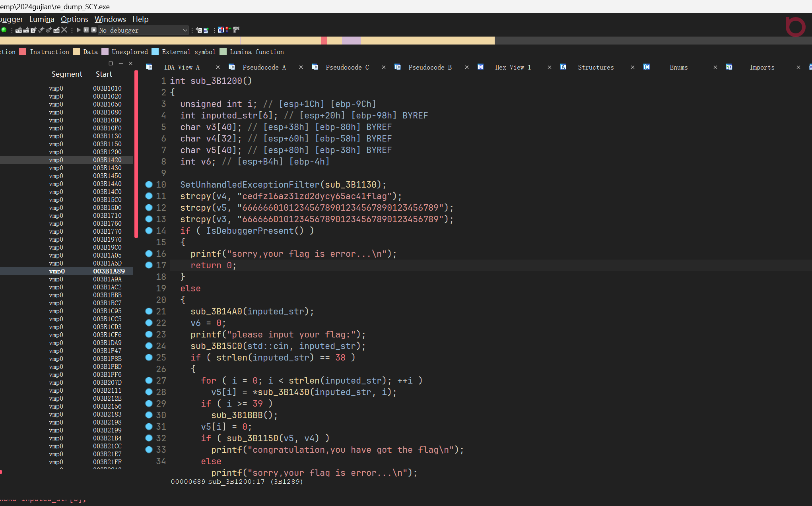The height and width of the screenshot is (506, 812).
Task: Switch to the Pseudocode-A tab
Action: coord(264,67)
